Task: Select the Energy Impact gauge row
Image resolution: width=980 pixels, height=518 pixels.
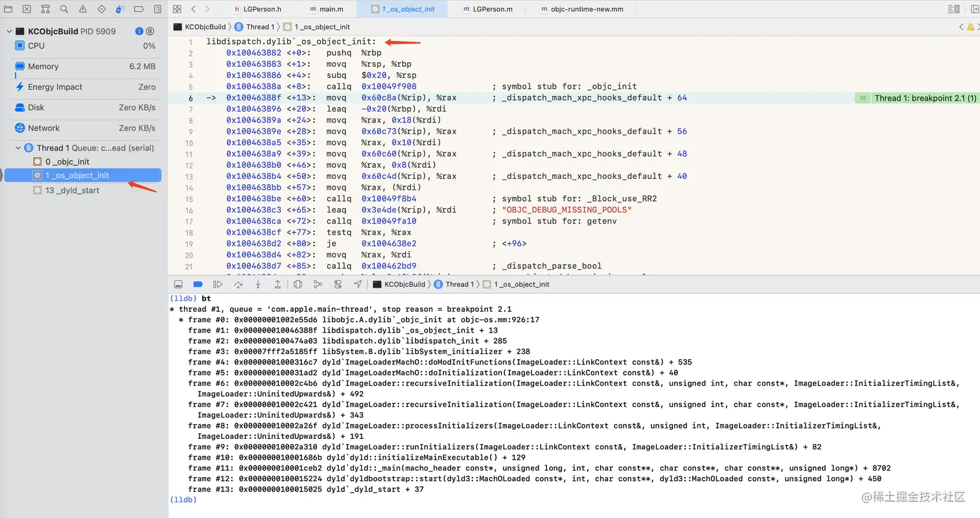Action: (84, 87)
